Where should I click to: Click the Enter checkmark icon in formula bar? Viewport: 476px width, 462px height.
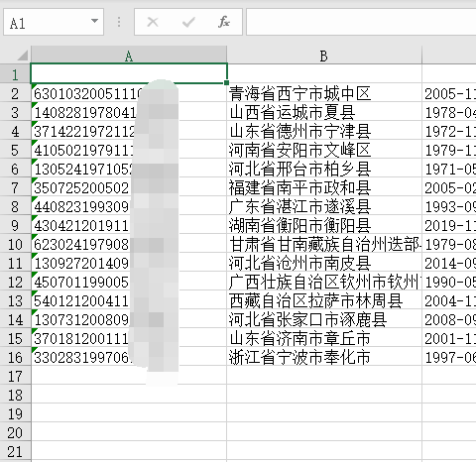point(188,22)
